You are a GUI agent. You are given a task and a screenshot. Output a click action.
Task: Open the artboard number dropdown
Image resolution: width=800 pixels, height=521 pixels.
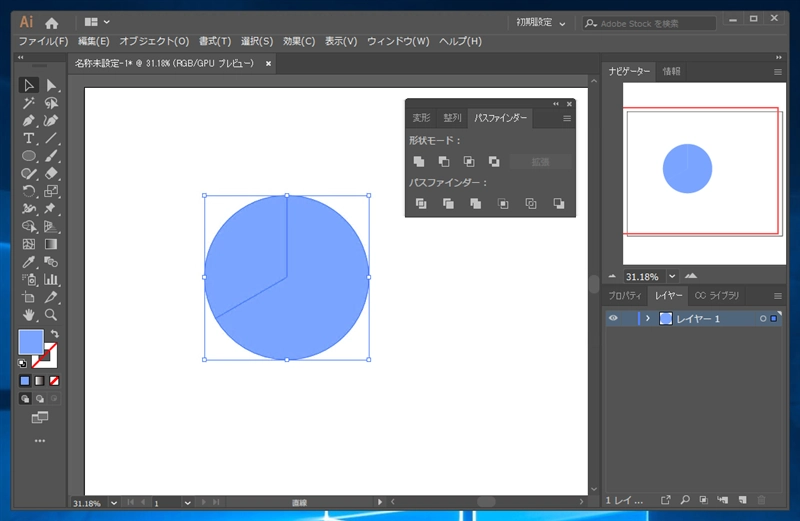pos(187,503)
